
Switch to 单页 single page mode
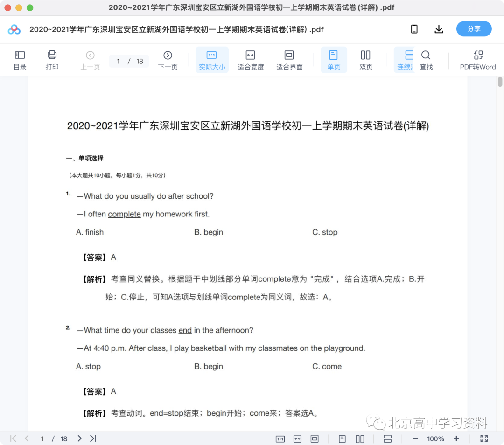(334, 60)
